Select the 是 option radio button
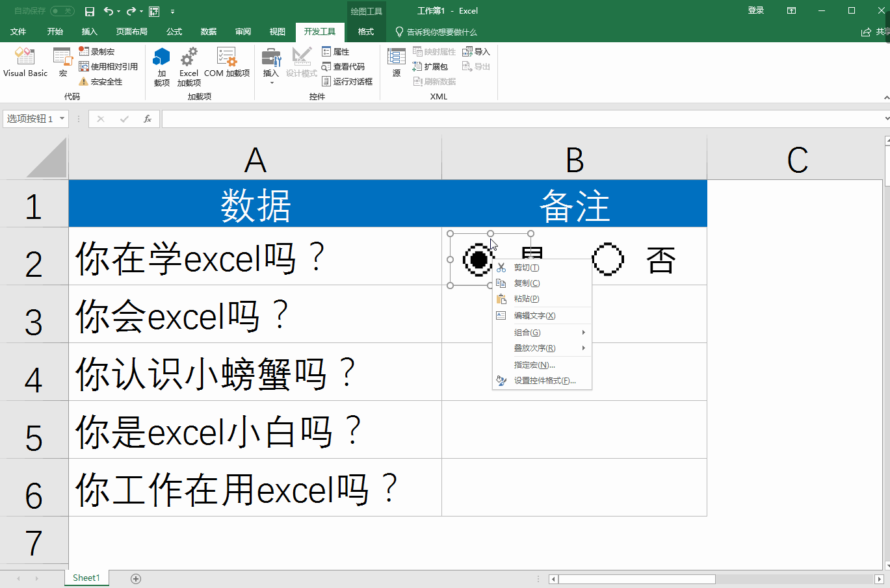The height and width of the screenshot is (588, 890). pyautogui.click(x=478, y=260)
